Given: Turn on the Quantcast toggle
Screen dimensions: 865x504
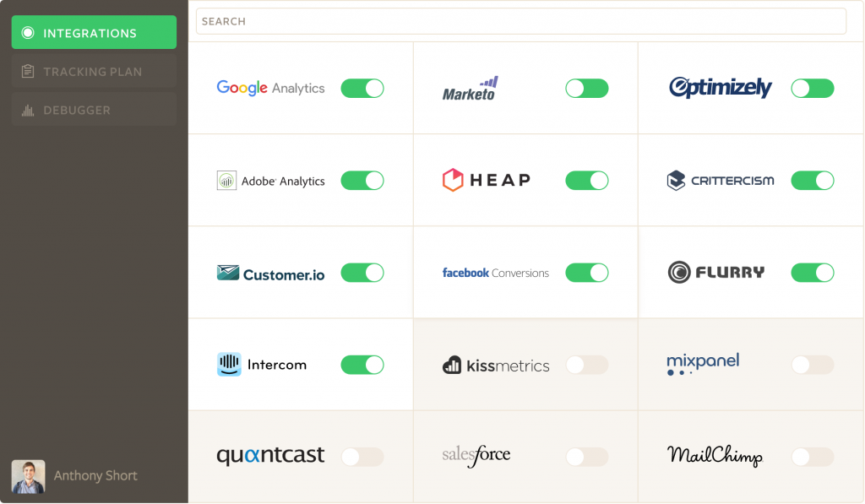Looking at the screenshot, I should [x=362, y=457].
